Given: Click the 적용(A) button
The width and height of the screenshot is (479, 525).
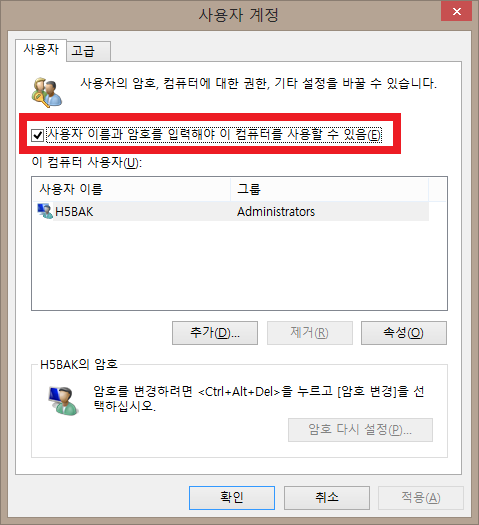Looking at the screenshot, I should tap(421, 498).
